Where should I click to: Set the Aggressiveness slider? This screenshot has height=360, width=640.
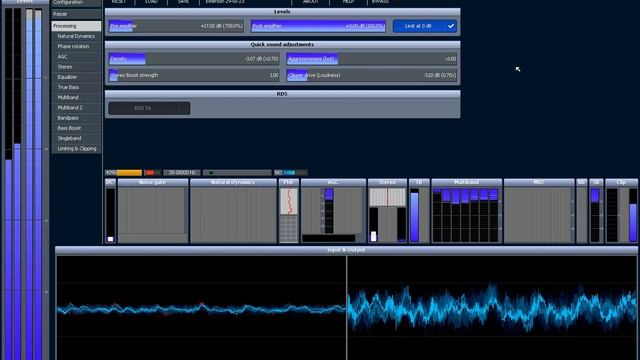click(371, 59)
